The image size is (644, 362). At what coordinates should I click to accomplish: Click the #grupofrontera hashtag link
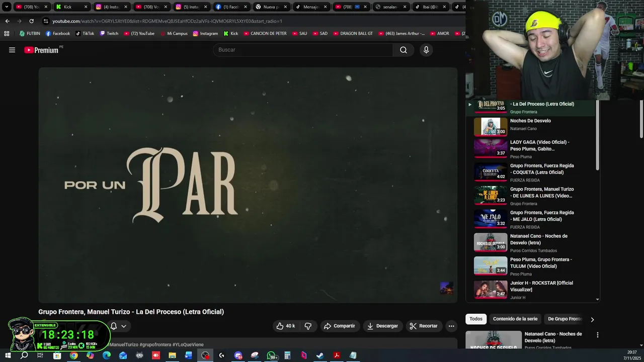(x=155, y=344)
